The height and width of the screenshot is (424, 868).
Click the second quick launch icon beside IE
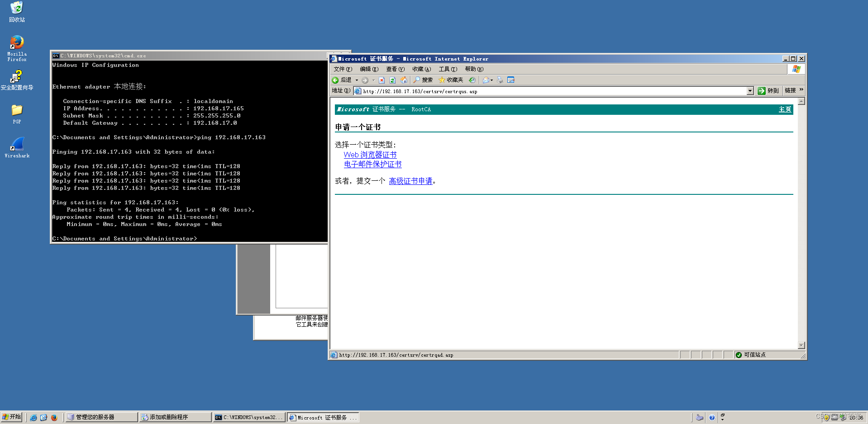click(x=43, y=417)
